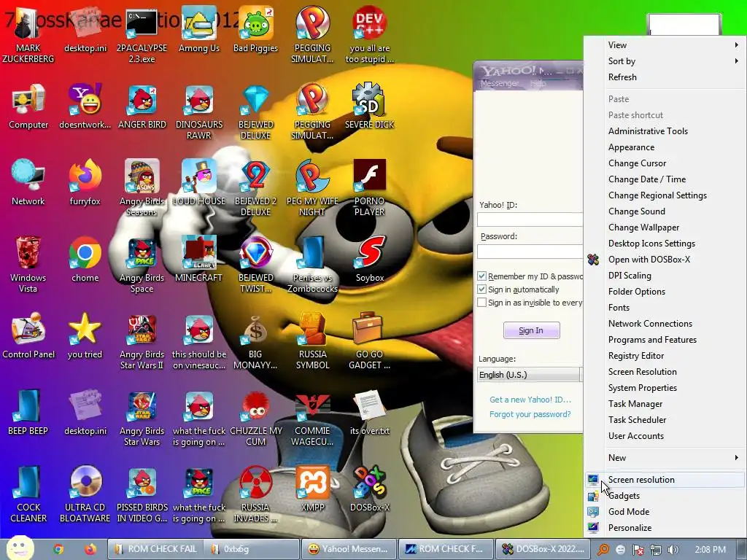
Task: Open the volume speaker tray icon
Action: pos(673,550)
